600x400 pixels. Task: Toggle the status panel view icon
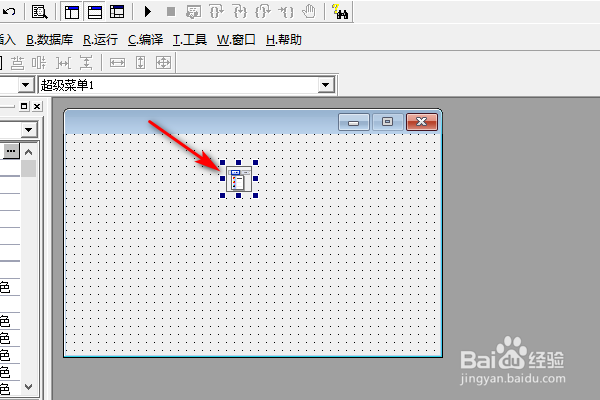click(x=95, y=12)
